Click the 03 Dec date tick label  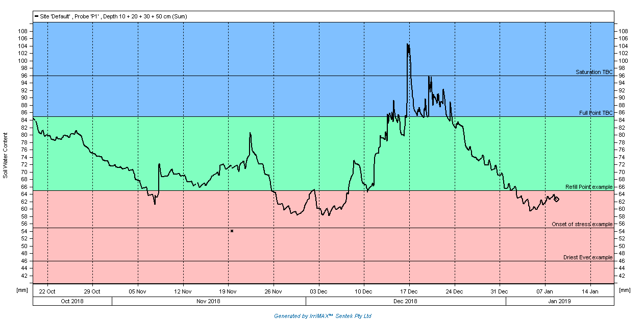[x=319, y=291]
